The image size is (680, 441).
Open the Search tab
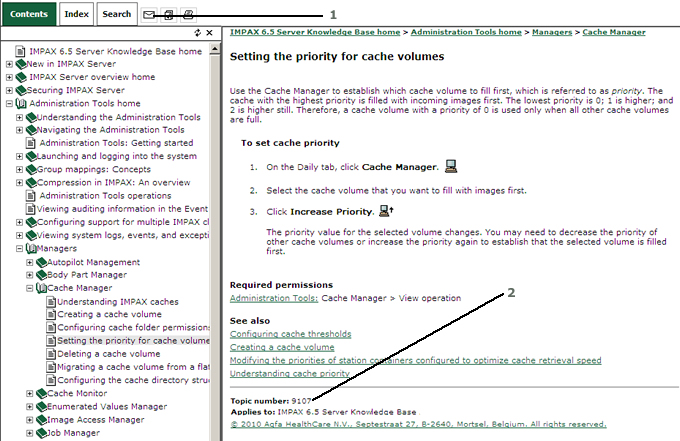[x=117, y=14]
